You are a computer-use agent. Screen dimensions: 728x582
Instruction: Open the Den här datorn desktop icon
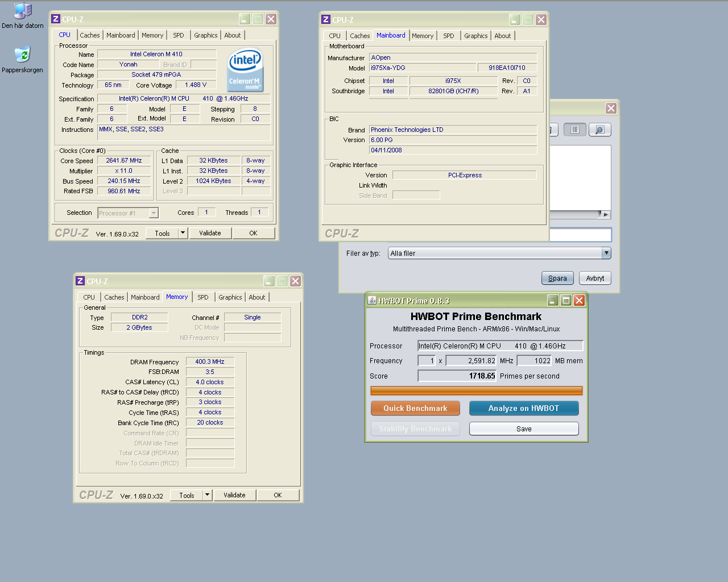click(23, 15)
